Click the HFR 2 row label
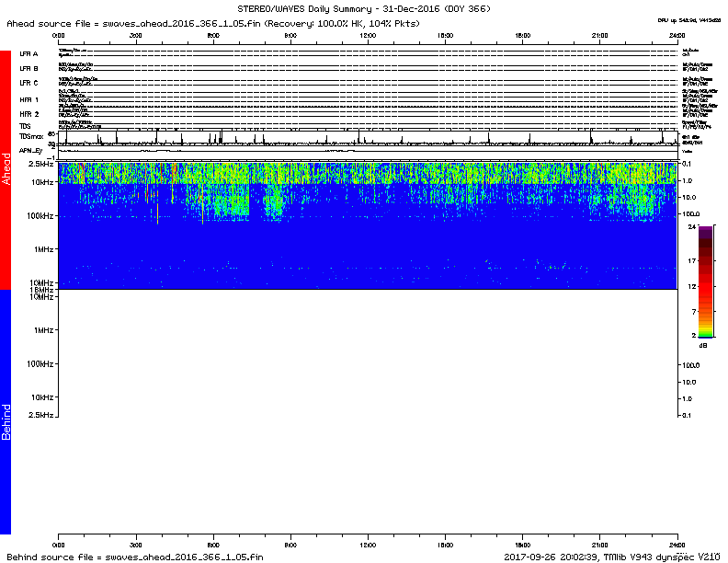Image resolution: width=728 pixels, height=563 pixels. click(29, 113)
